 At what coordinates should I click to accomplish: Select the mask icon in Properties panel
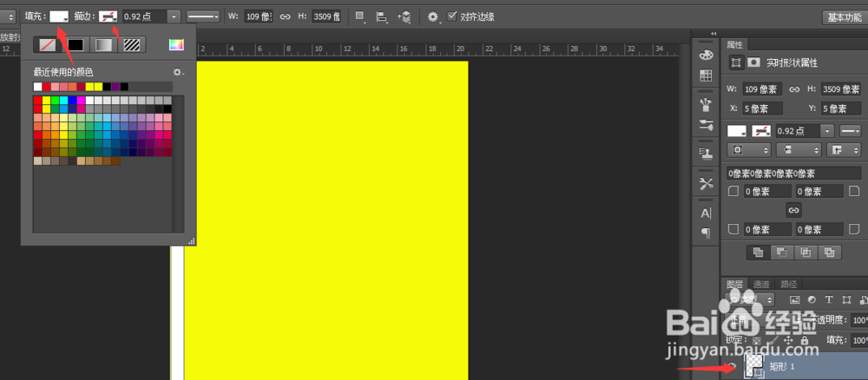pyautogui.click(x=753, y=63)
